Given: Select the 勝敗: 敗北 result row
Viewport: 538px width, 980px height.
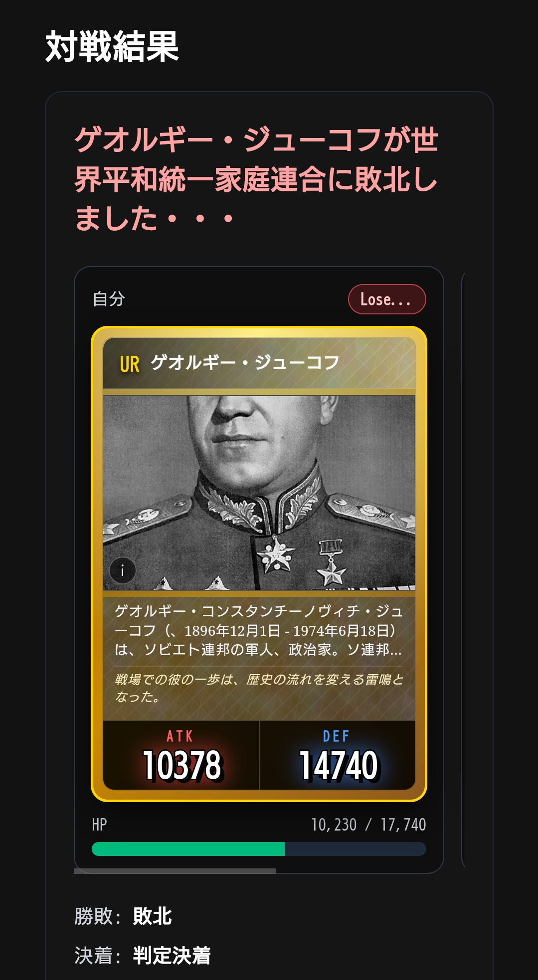Looking at the screenshot, I should click(x=123, y=916).
